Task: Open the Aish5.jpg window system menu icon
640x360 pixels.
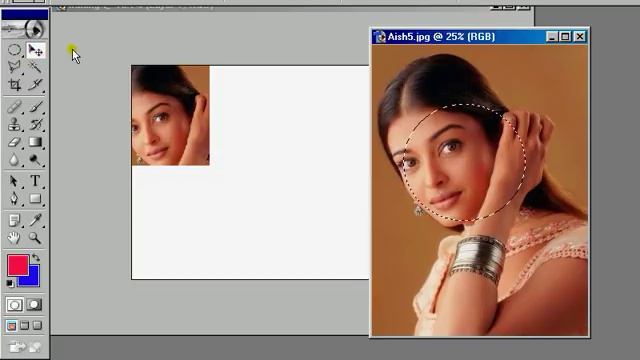Action: 380,37
